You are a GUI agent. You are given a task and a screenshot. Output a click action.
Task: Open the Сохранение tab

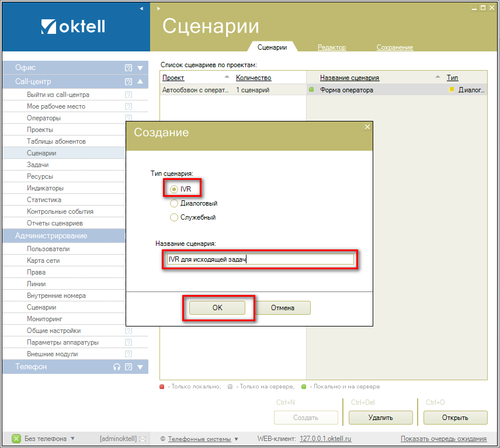pyautogui.click(x=394, y=47)
